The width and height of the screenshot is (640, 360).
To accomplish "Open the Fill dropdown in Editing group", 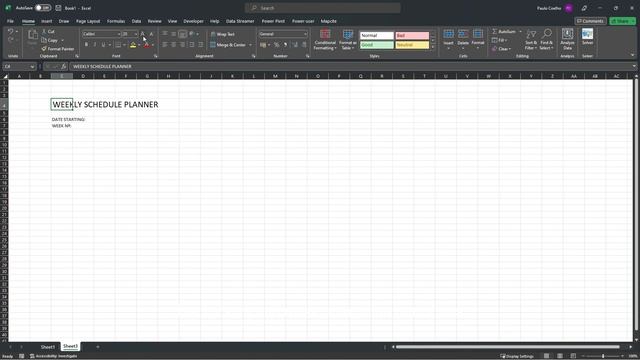I will point(500,40).
